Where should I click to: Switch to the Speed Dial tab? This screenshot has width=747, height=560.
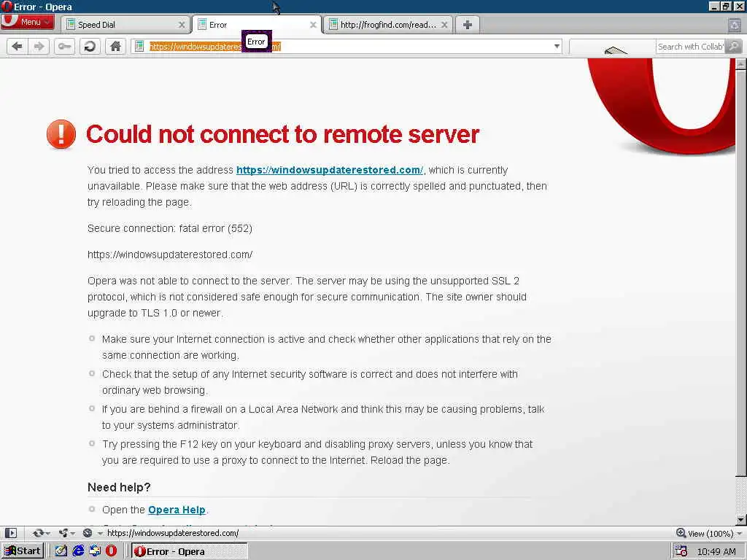125,25
